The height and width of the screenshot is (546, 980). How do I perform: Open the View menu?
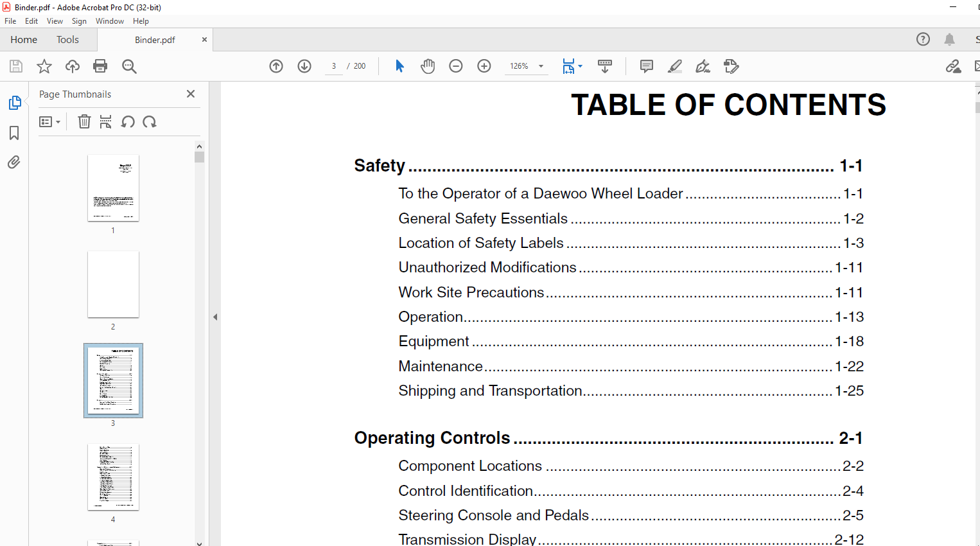point(55,21)
